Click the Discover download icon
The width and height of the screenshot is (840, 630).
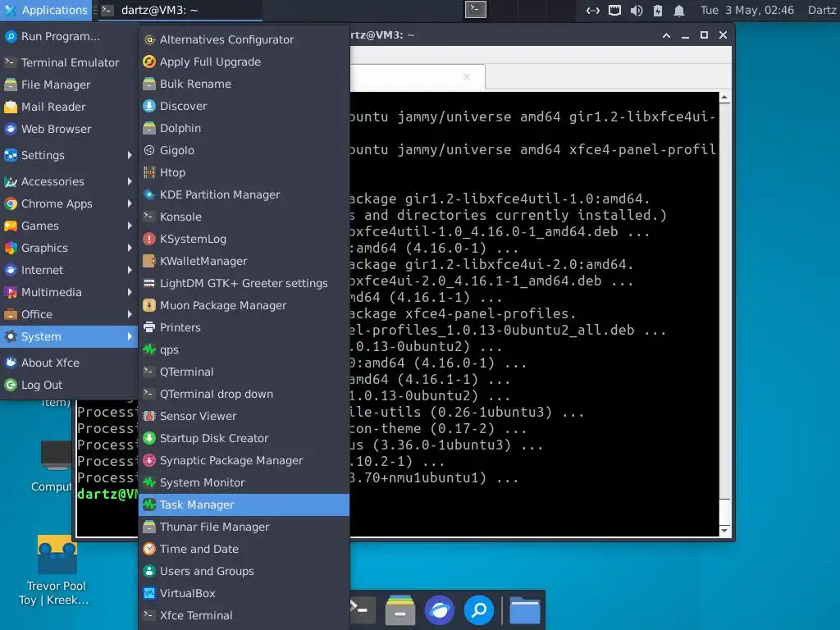[149, 106]
